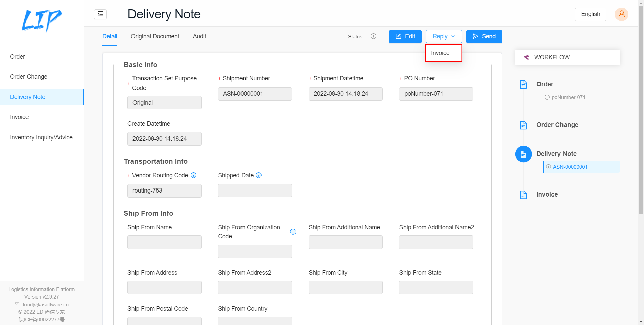Click the LIP logo
The width and height of the screenshot is (644, 325).
pos(42,20)
